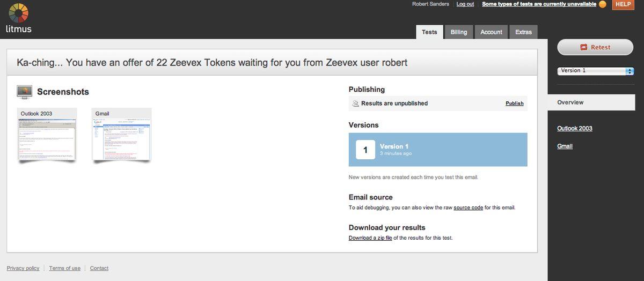Click the Download your results heading
This screenshot has height=281, width=644.
(x=387, y=227)
